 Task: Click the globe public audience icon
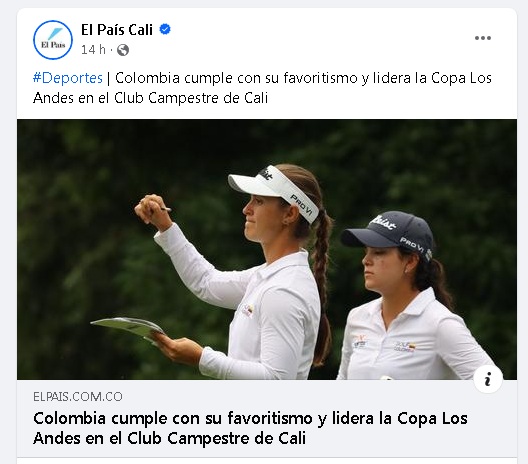123,50
